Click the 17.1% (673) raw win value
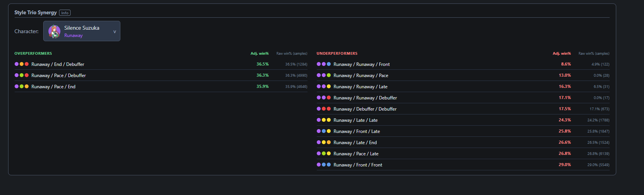The image size is (644, 195). (600, 109)
